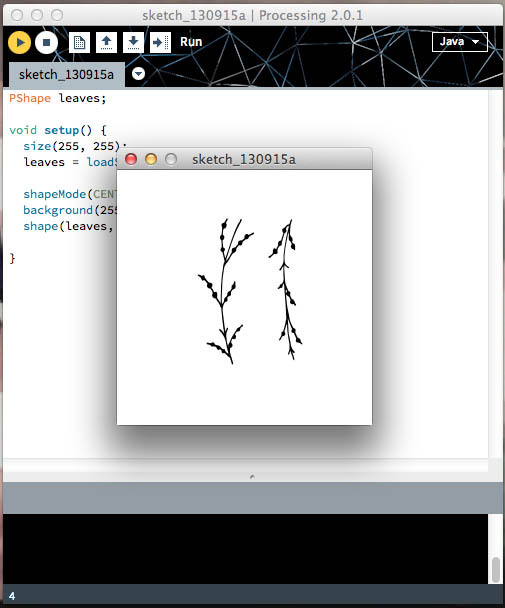Click the 'background' code line
The width and height of the screenshot is (505, 608).
(70, 210)
